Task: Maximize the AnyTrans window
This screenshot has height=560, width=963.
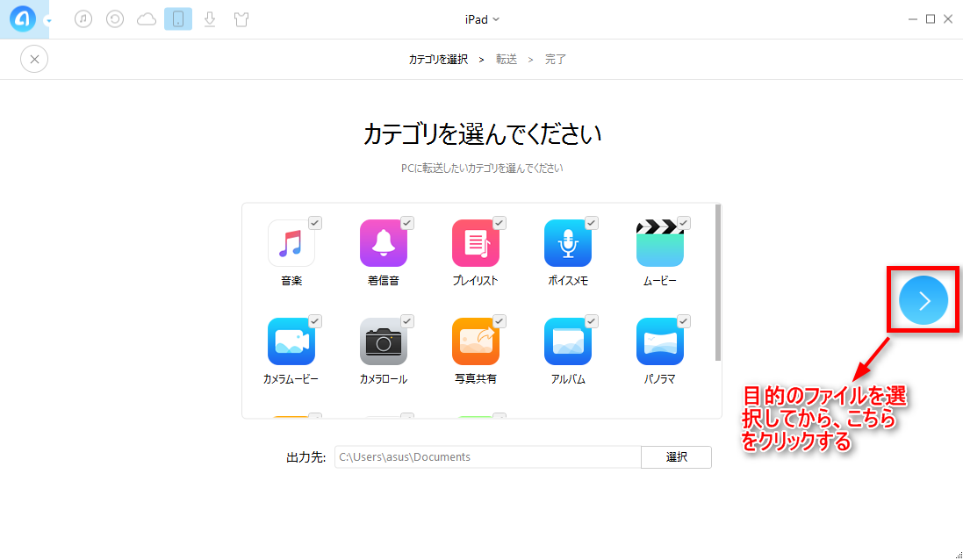Action: 931,19
